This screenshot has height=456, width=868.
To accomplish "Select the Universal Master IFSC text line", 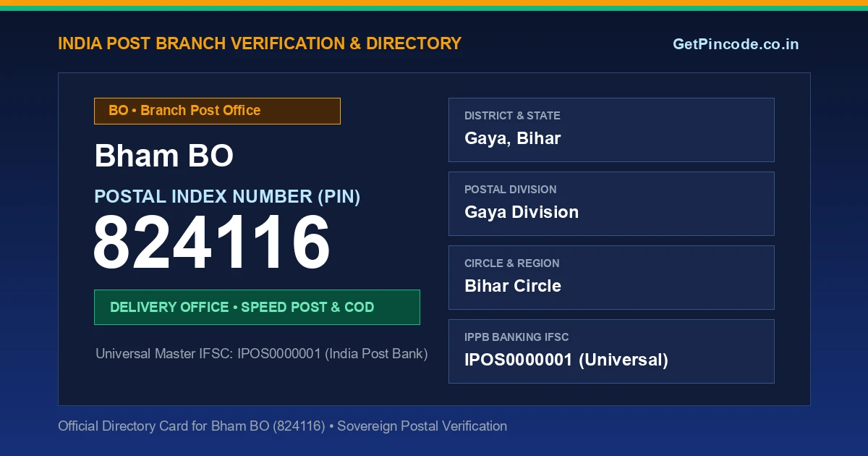I will (262, 354).
